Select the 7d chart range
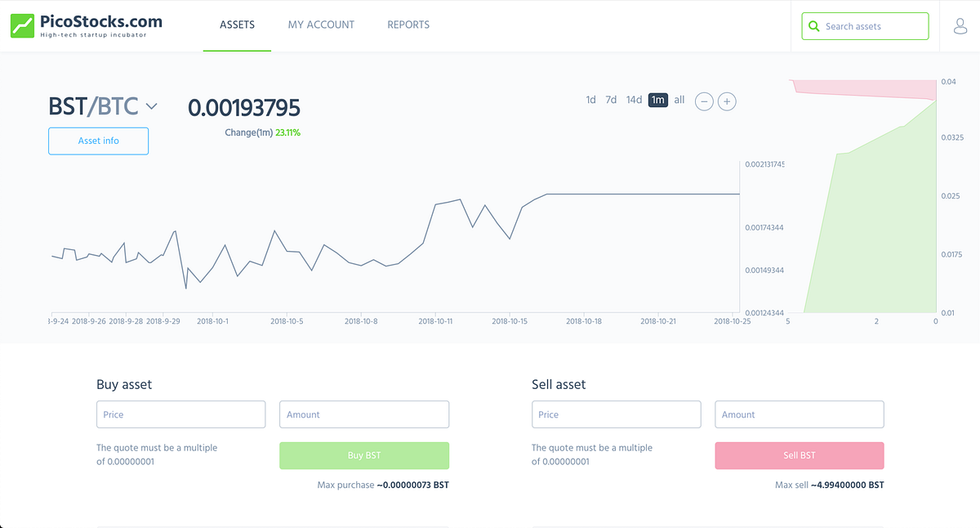This screenshot has height=528, width=980. click(611, 101)
